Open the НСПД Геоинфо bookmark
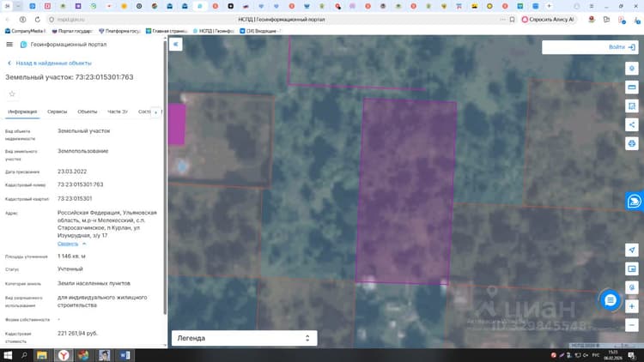Viewport: 644px width, 362px height. 214,31
